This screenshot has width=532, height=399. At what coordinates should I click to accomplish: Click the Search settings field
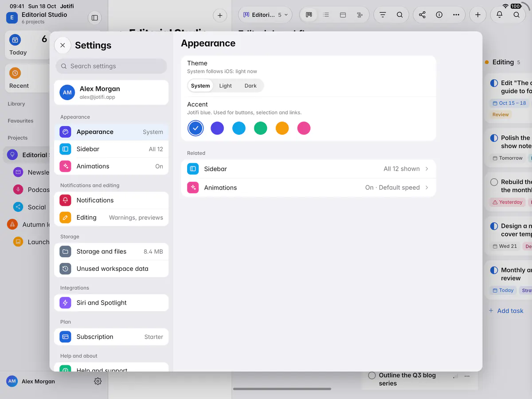(x=111, y=66)
